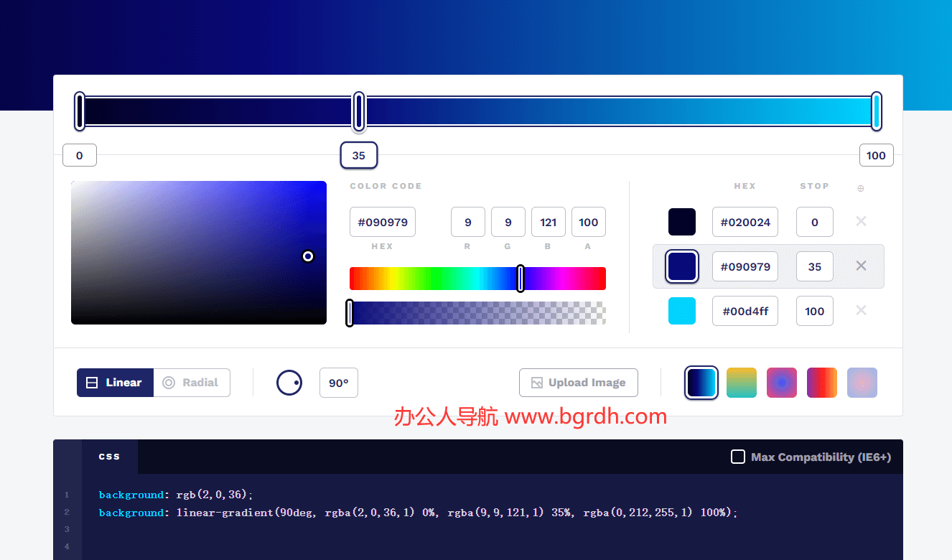Click the position label 35 below the bar
The width and height of the screenshot is (952, 560).
click(x=359, y=155)
